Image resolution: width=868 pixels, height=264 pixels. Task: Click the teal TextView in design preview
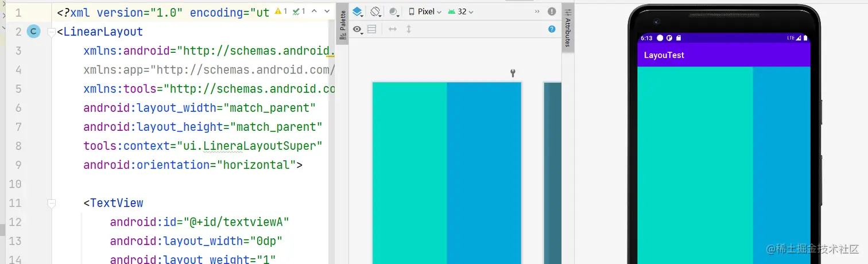point(409,172)
